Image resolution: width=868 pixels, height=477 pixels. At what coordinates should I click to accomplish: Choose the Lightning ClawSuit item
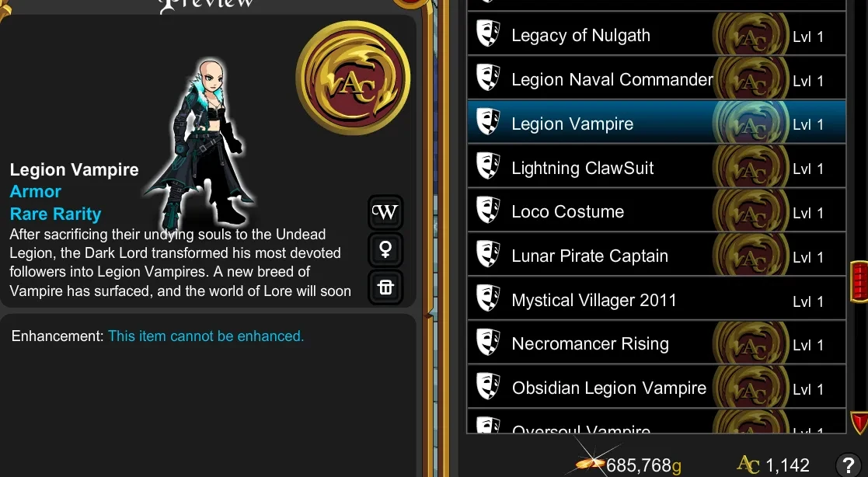pos(657,167)
